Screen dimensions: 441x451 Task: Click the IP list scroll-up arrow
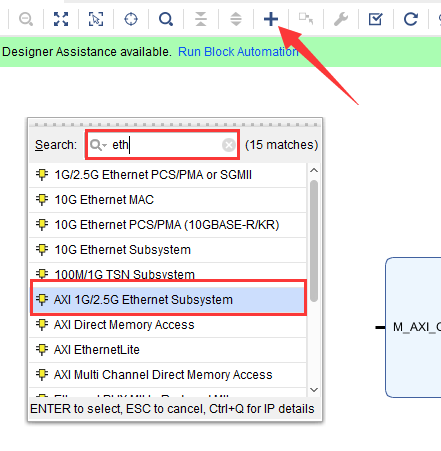(x=314, y=170)
